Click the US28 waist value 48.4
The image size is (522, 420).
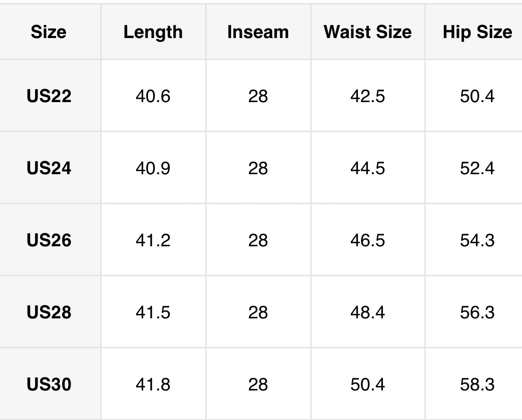tap(367, 312)
